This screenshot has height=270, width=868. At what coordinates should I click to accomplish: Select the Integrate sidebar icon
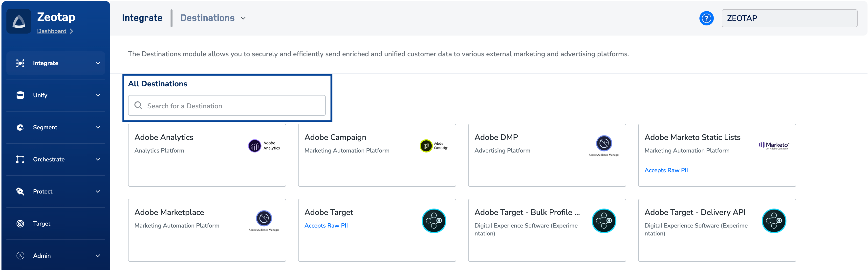(x=20, y=63)
